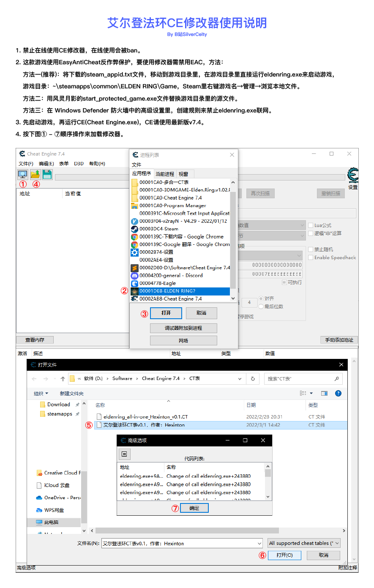This screenshot has height=588, width=374.
Task: Toggle the 可执行 checkbox
Action: 284,282
